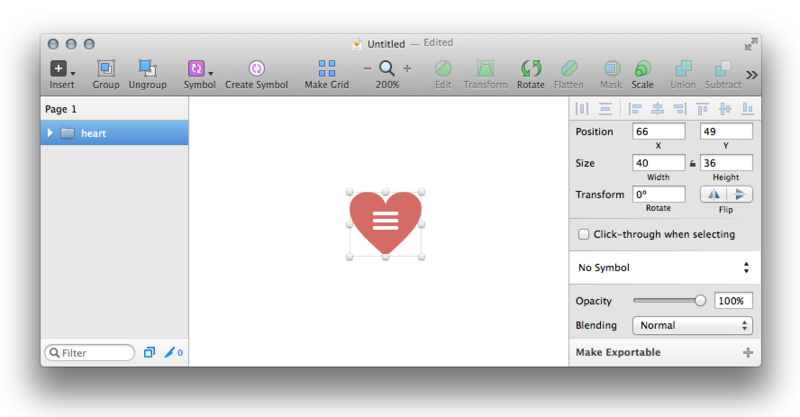This screenshot has width=800, height=417.
Task: Click the layer Filter search field
Action: coord(90,353)
